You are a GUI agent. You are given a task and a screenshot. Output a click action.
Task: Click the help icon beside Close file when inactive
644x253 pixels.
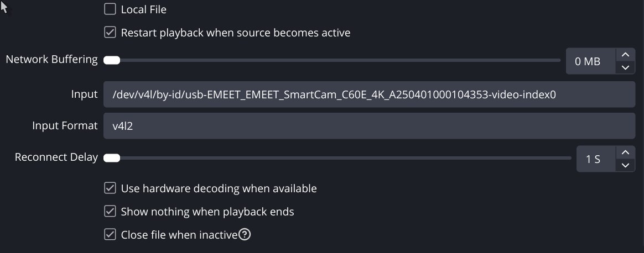click(245, 235)
